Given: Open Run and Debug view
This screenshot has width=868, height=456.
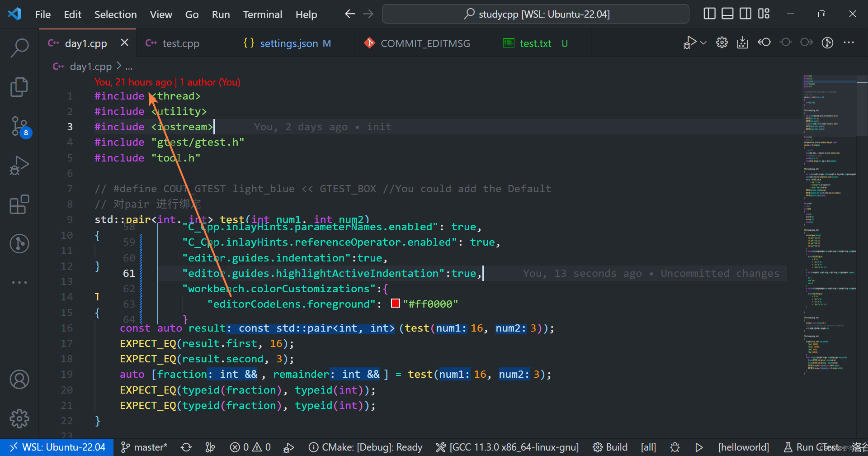Looking at the screenshot, I should coord(19,166).
